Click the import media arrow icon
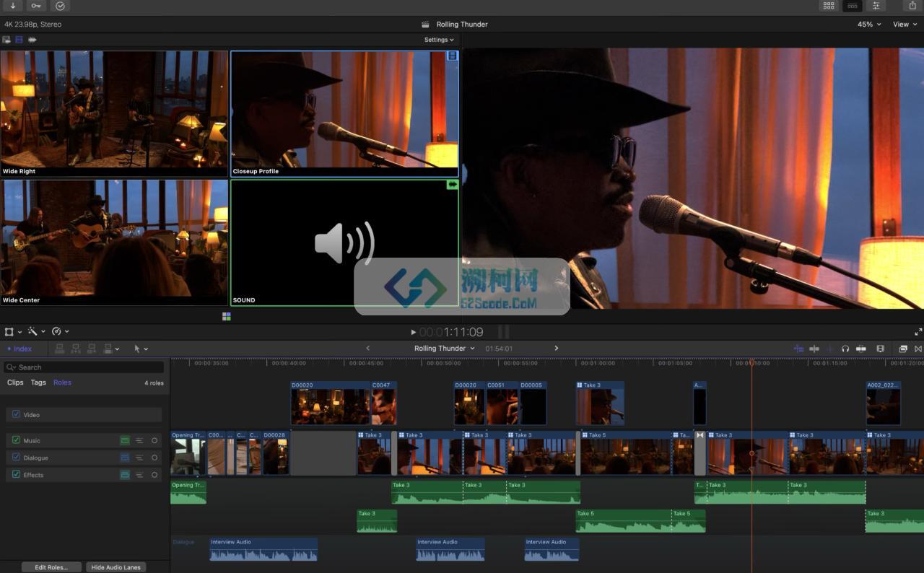 point(12,6)
